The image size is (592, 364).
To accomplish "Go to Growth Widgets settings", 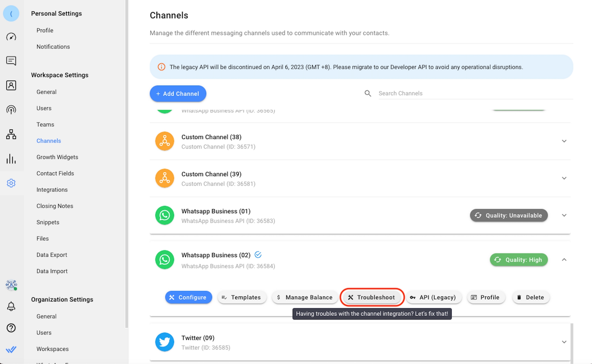I will (x=57, y=157).
